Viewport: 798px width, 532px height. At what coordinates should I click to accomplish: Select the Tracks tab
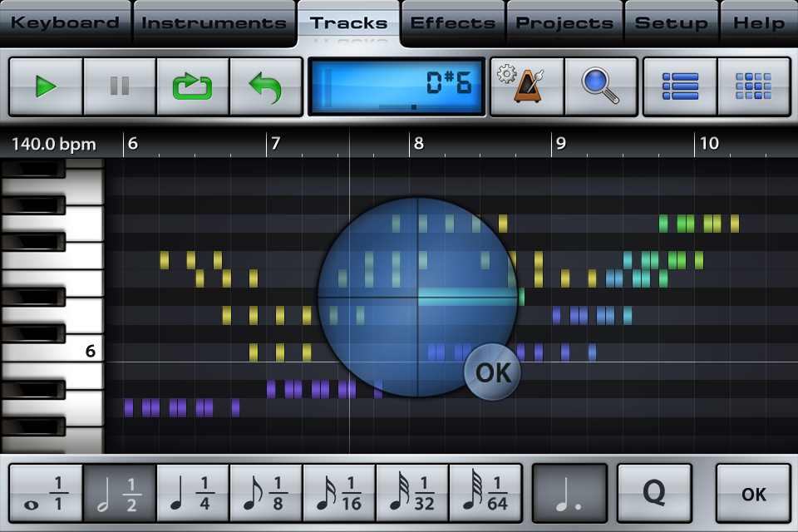[349, 23]
